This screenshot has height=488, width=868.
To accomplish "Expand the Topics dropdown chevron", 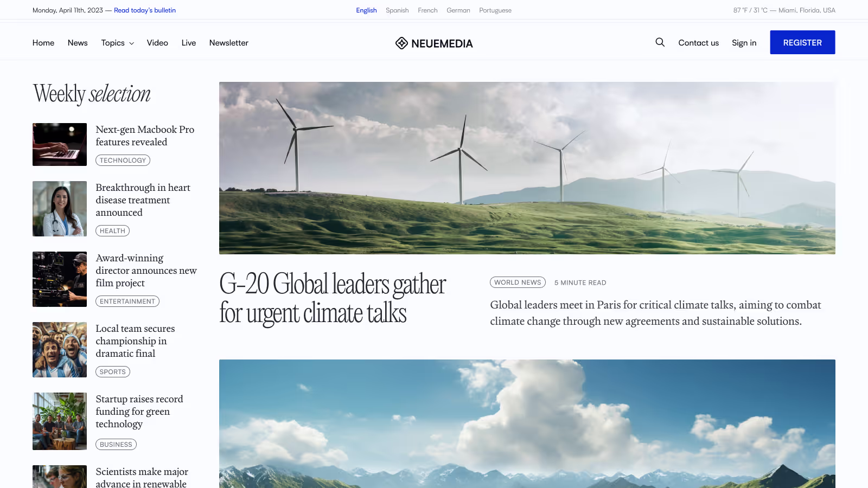I will (131, 43).
